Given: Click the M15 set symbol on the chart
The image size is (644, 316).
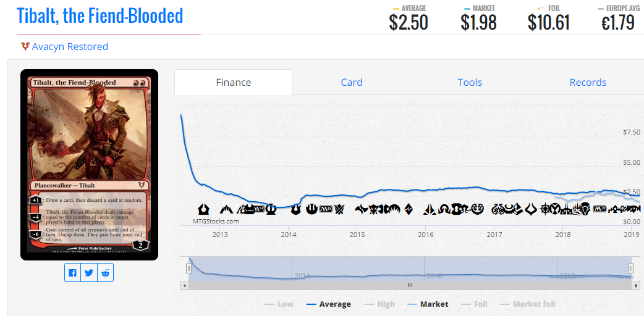Looking at the screenshot, I should [x=325, y=209].
